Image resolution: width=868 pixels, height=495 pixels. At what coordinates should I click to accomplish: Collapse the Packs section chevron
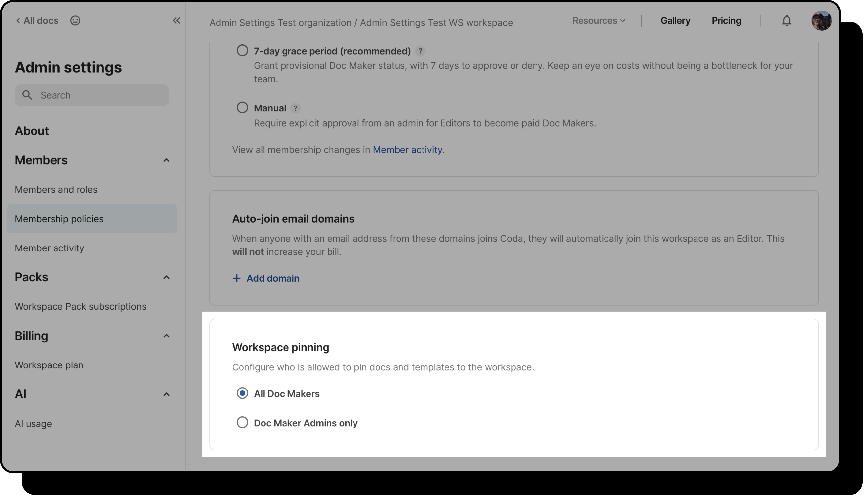166,277
